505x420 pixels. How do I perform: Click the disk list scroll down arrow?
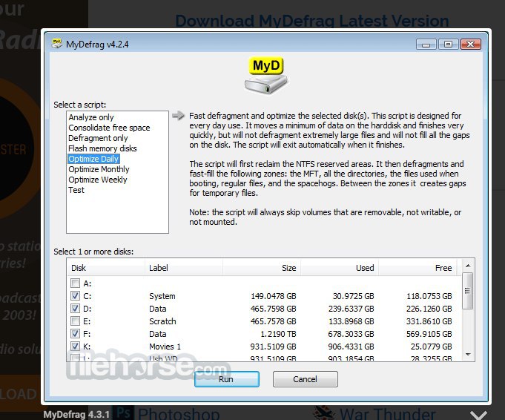pos(468,354)
